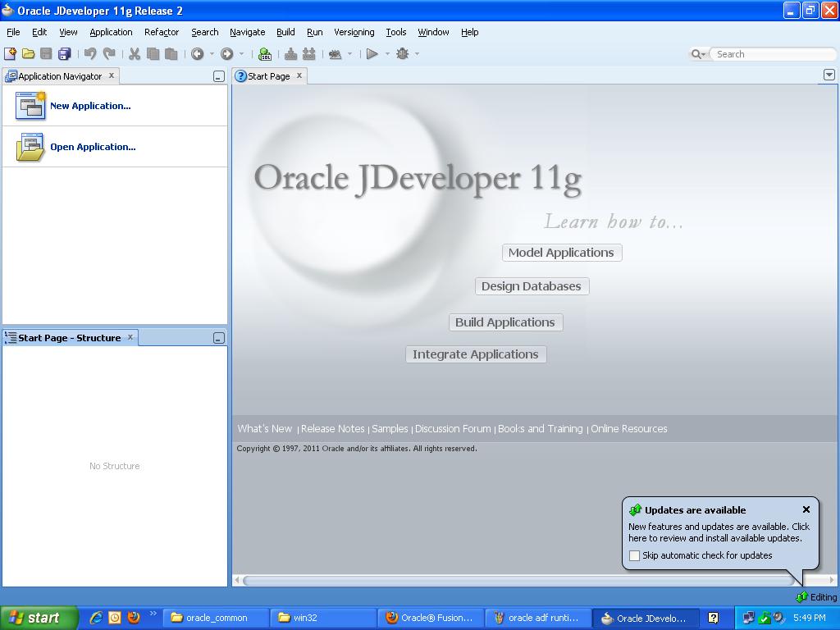Open the Cancel build dropdown arrow

pyautogui.click(x=349, y=53)
